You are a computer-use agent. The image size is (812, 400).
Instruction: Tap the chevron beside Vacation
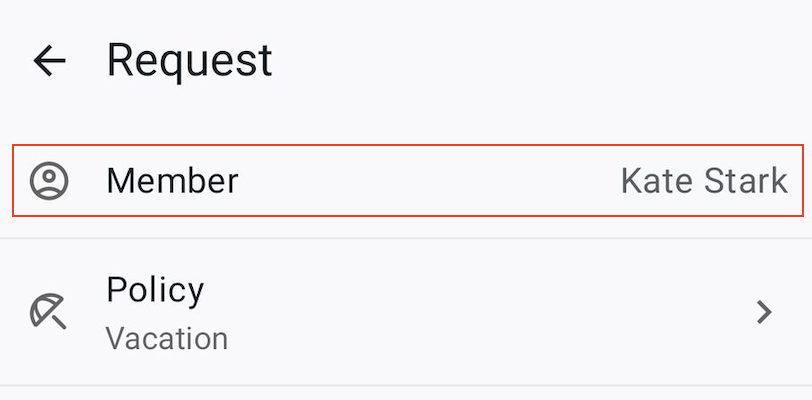click(764, 312)
